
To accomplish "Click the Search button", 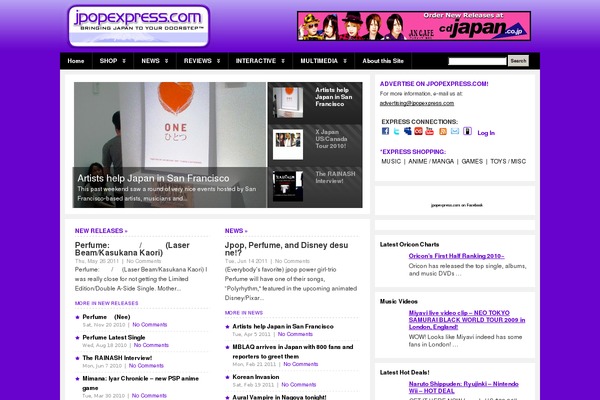I will click(x=518, y=60).
